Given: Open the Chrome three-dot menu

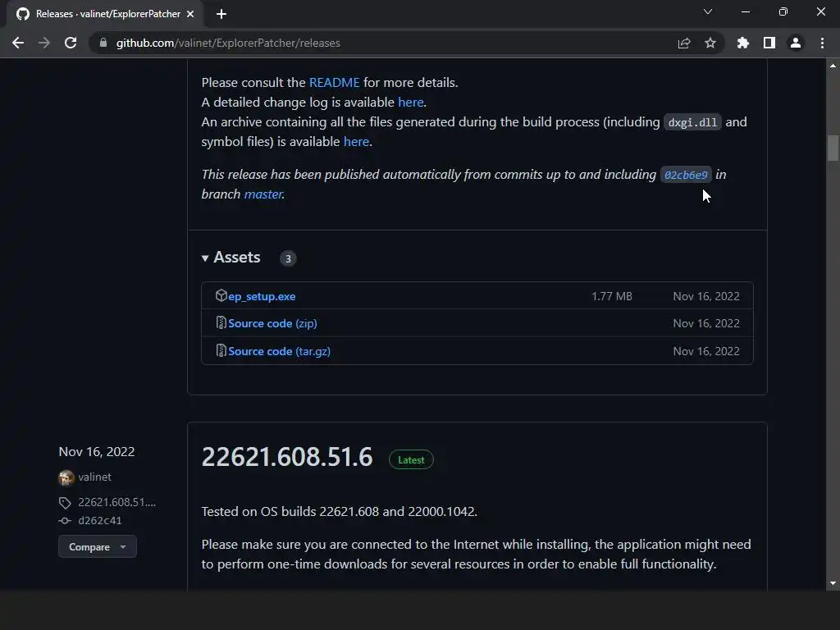Looking at the screenshot, I should pyautogui.click(x=822, y=43).
